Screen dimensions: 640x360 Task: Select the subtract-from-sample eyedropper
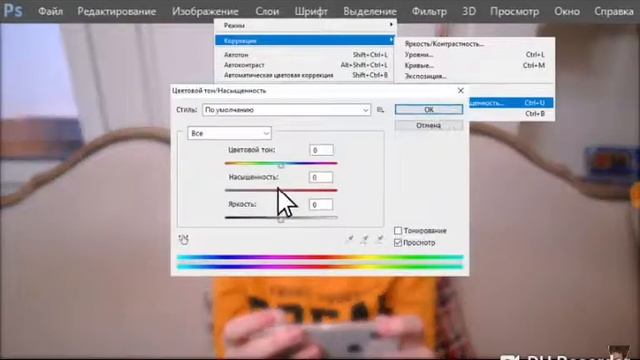click(x=379, y=240)
